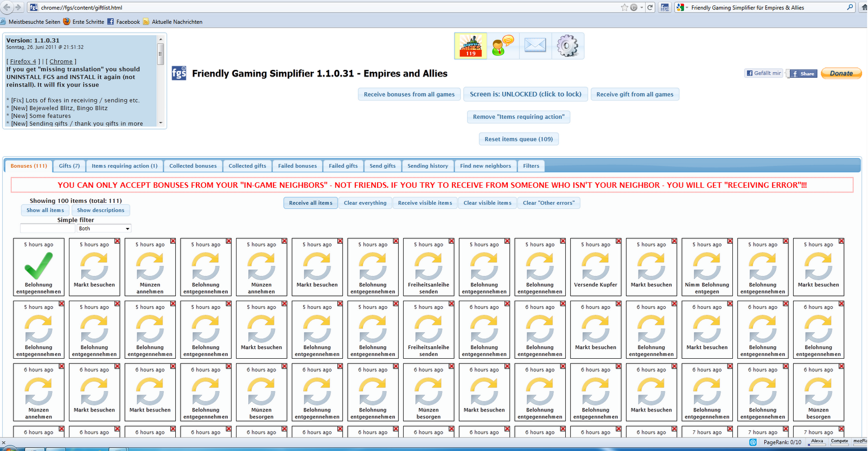
Task: Open Aktuelle Nachrichten bookmark
Action: tap(173, 22)
